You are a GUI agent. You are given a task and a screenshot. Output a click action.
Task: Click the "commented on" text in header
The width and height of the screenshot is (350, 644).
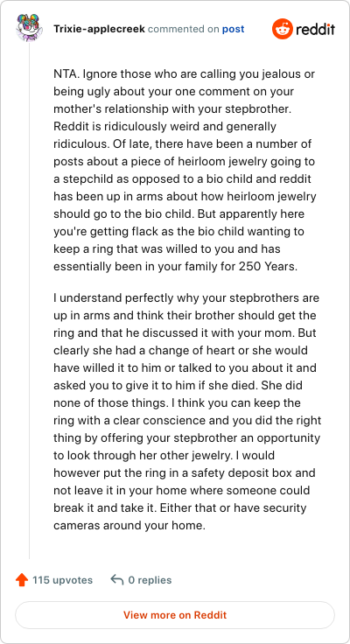click(x=184, y=29)
